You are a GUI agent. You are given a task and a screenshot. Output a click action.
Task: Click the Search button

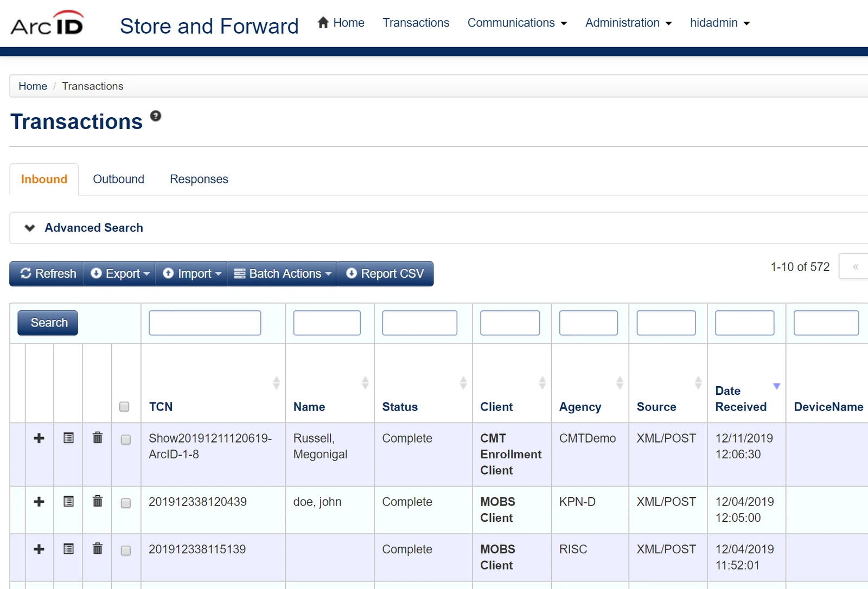point(48,323)
